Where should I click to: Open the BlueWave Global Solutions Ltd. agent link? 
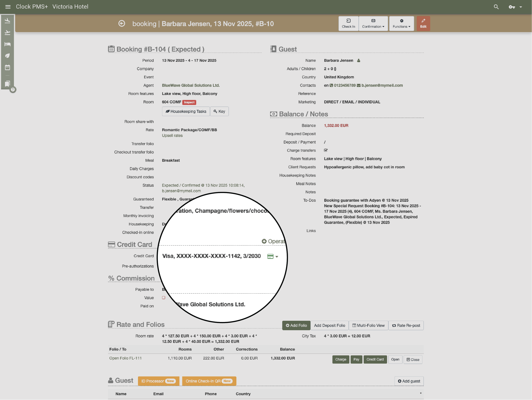[190, 85]
